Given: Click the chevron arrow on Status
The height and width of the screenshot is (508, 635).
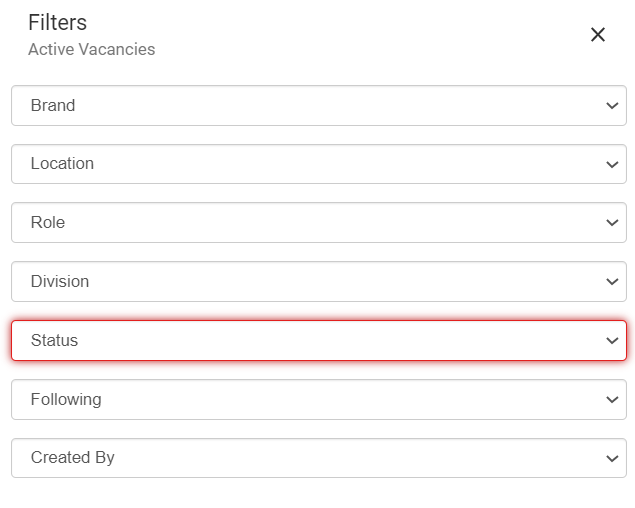Looking at the screenshot, I should [x=612, y=341].
